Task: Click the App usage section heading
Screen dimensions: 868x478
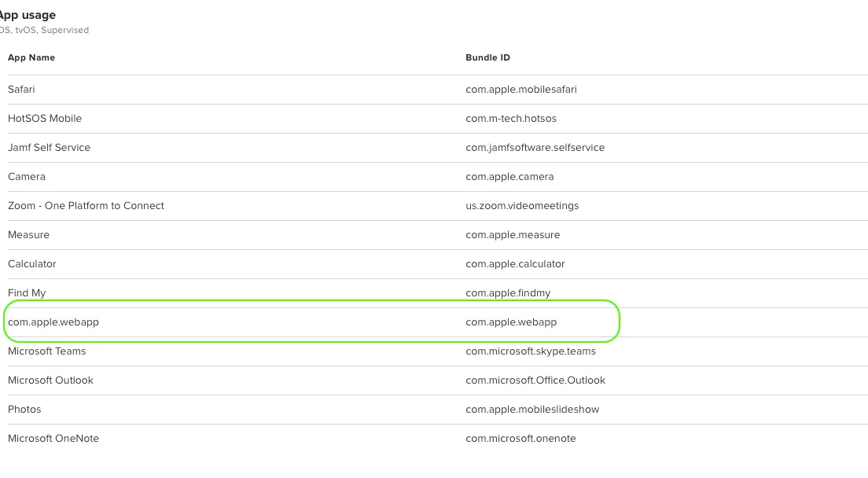Action: (x=27, y=16)
